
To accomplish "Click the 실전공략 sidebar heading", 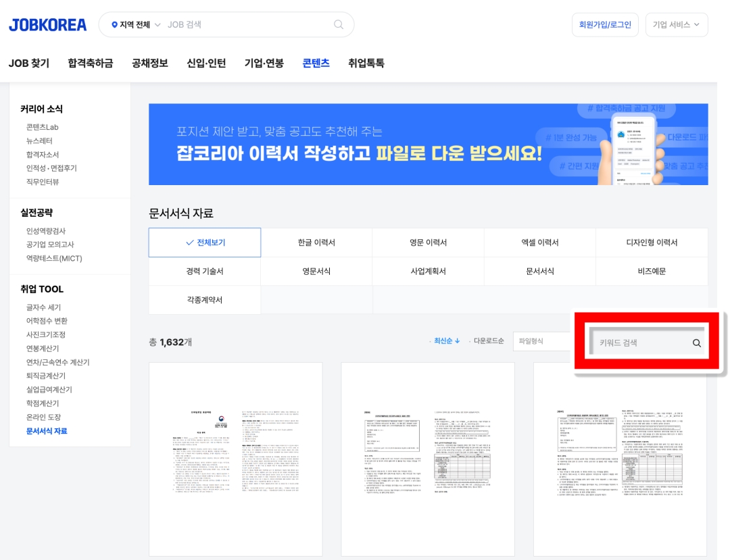I will [x=36, y=213].
